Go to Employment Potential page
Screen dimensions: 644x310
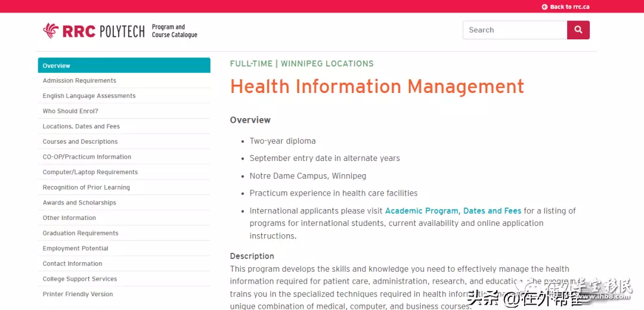tap(75, 249)
